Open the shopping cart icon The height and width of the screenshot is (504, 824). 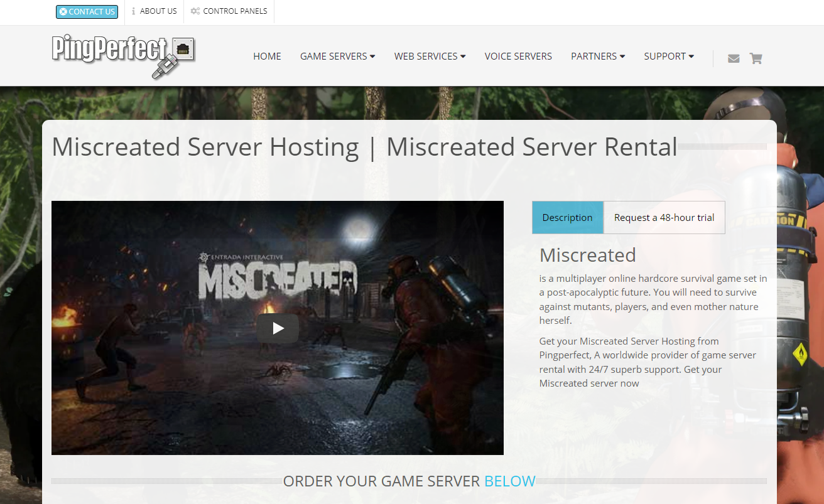[756, 58]
